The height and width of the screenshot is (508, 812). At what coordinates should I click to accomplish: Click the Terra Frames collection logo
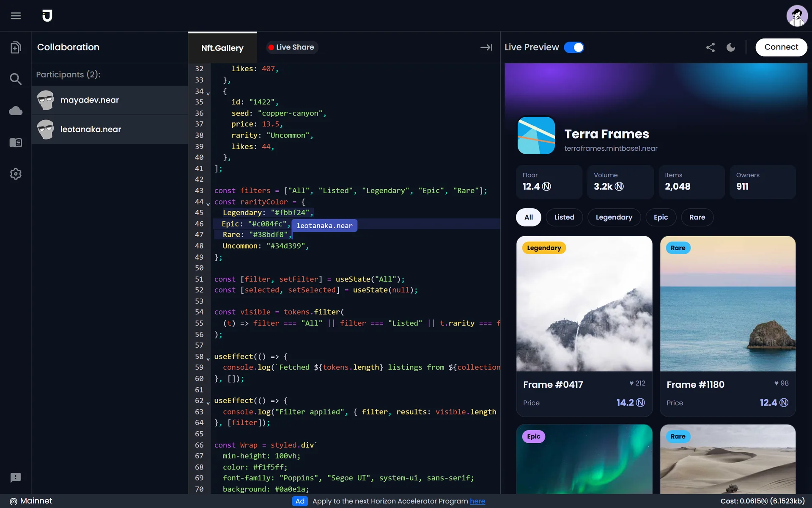(536, 135)
